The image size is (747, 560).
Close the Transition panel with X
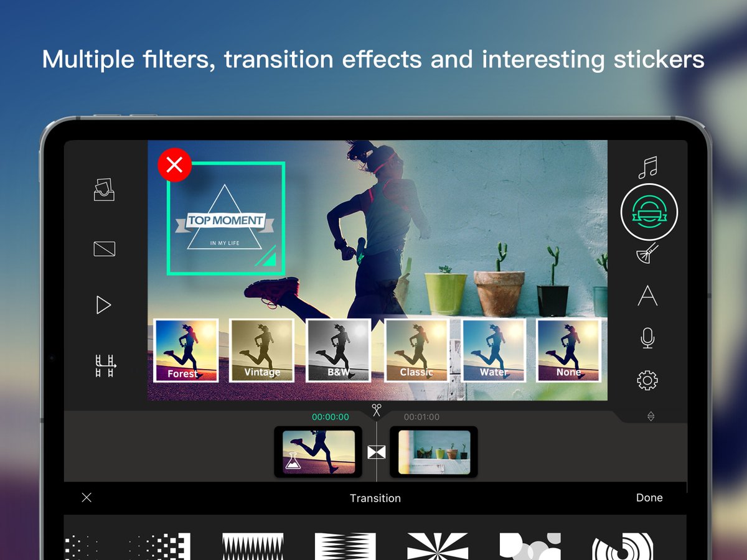[87, 497]
